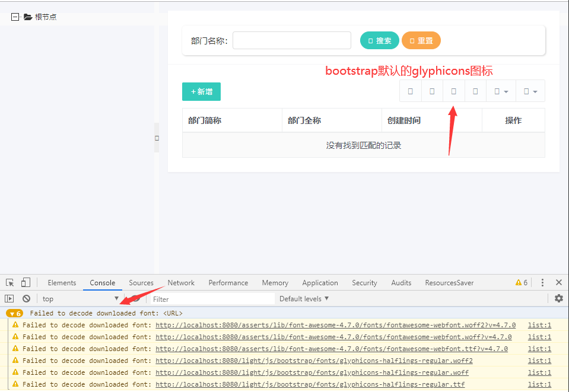
Task: Click the 搜索 search button
Action: (379, 40)
